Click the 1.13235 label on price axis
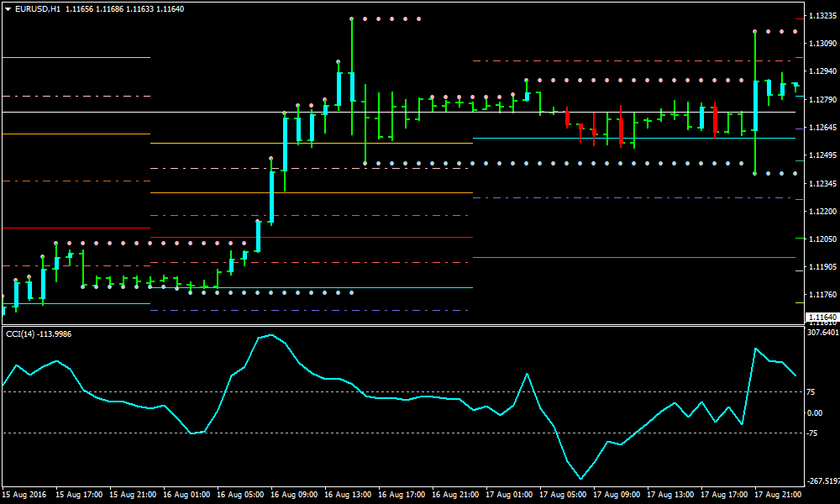Viewport: 840px width, 504px height. pos(820,16)
